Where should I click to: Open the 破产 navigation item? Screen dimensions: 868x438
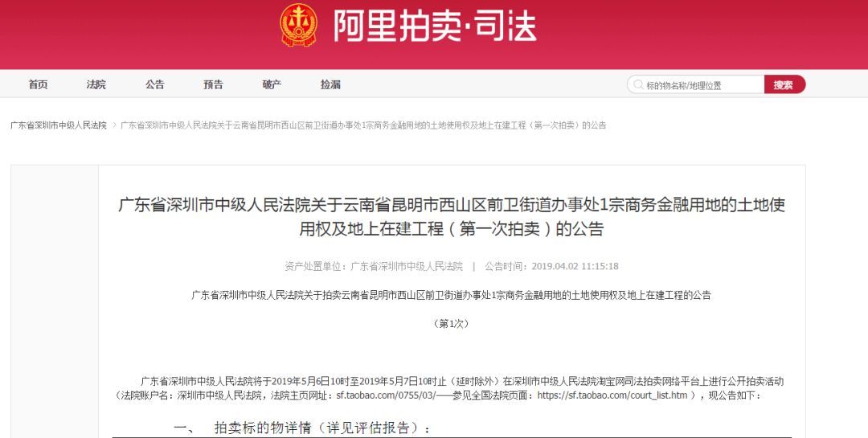tap(272, 84)
